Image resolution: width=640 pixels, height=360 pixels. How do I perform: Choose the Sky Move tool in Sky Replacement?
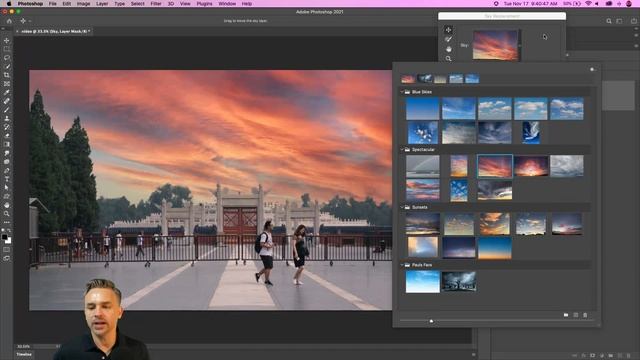pos(448,30)
